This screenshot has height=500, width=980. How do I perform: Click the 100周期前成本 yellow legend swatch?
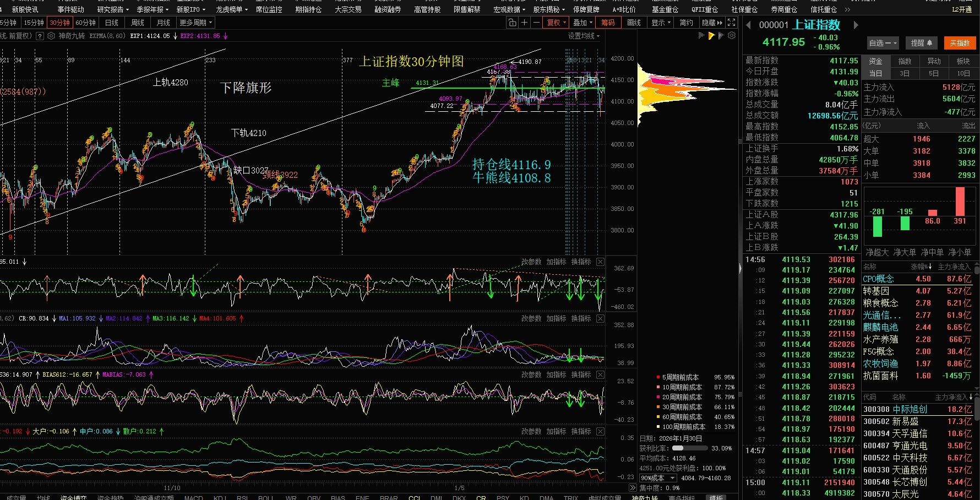pos(658,427)
